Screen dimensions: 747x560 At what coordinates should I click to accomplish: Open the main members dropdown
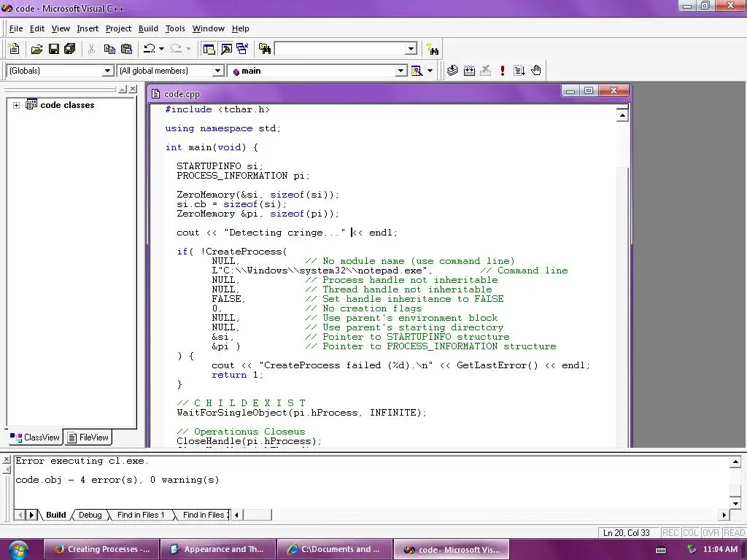pyautogui.click(x=401, y=71)
